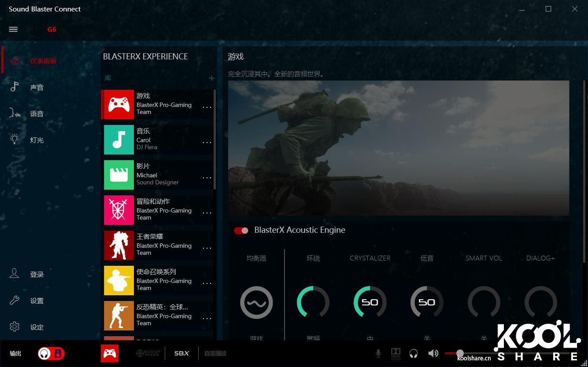The height and width of the screenshot is (367, 588).
Task: Open the 声音 sidebar section
Action: (37, 88)
